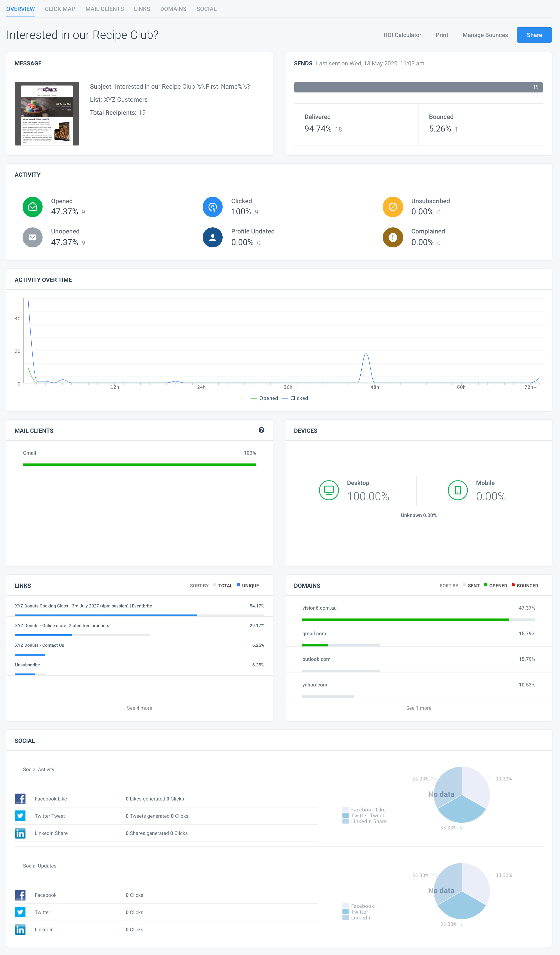Click the grey Unopened envelope icon

[x=33, y=237]
